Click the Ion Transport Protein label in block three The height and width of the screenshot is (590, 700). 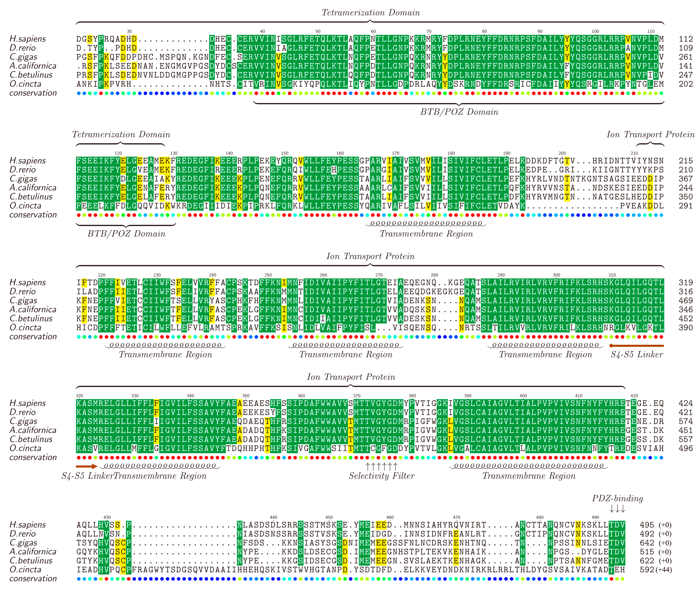[x=370, y=256]
